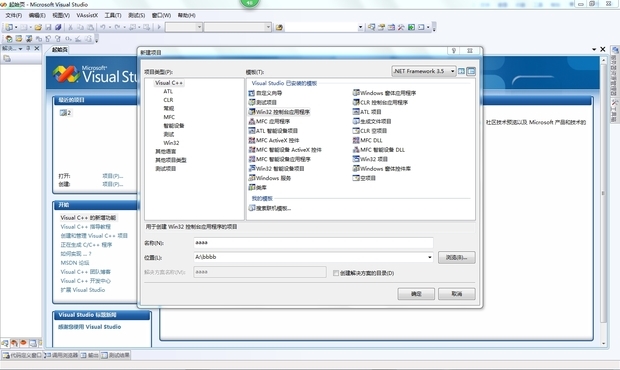Open the 调用浏览器 call browser bottom tab
This screenshot has height=370, width=620.
[x=62, y=355]
